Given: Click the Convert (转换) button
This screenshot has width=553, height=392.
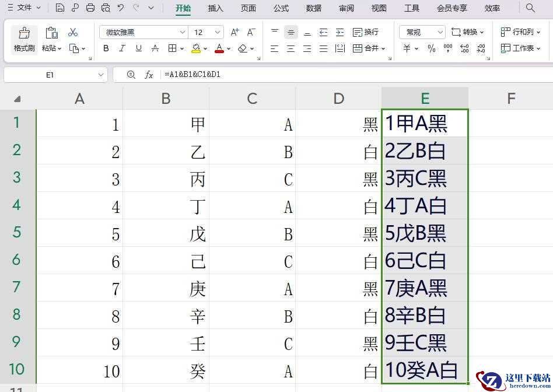Looking at the screenshot, I should [468, 33].
